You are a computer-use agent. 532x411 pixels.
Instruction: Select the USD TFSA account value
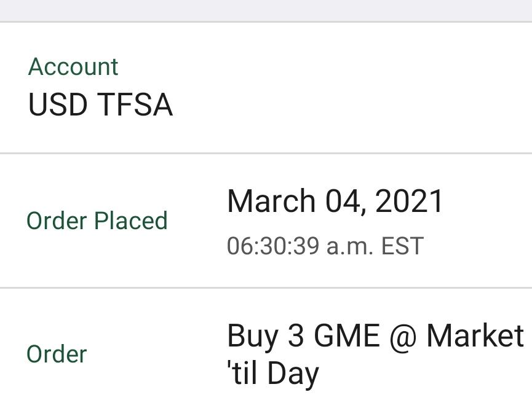coord(100,104)
